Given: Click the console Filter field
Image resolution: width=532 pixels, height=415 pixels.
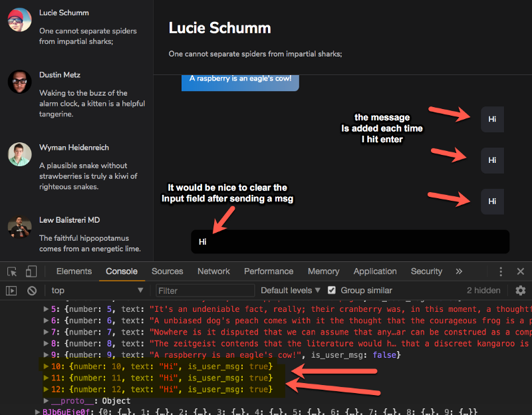Looking at the screenshot, I should coord(205,291).
